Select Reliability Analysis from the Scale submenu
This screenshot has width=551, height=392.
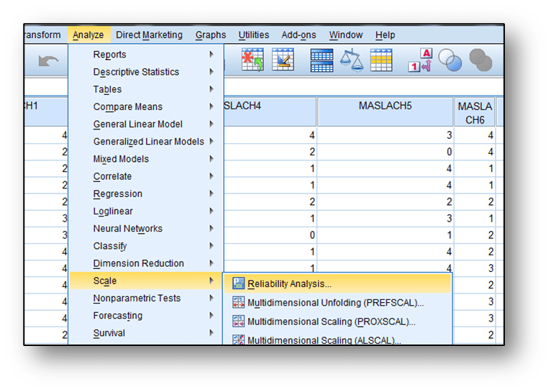click(x=289, y=284)
